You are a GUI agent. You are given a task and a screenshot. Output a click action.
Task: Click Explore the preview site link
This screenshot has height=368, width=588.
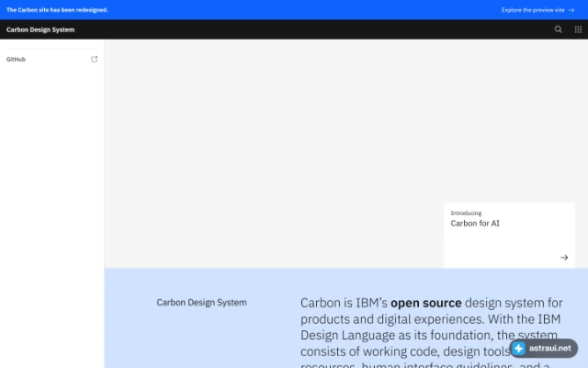[537, 10]
